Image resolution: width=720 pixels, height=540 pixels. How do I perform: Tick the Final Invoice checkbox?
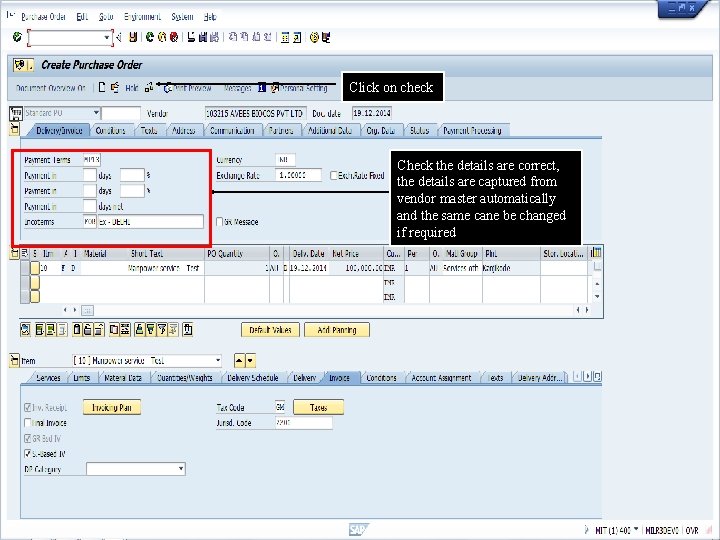[28, 422]
